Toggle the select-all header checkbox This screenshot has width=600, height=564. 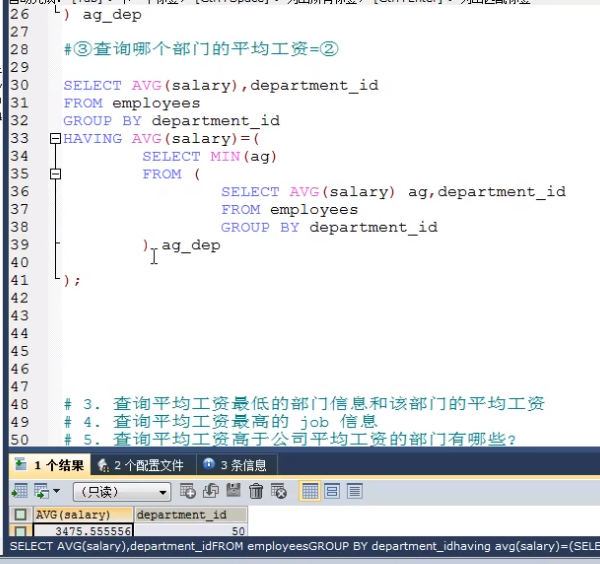[20, 515]
